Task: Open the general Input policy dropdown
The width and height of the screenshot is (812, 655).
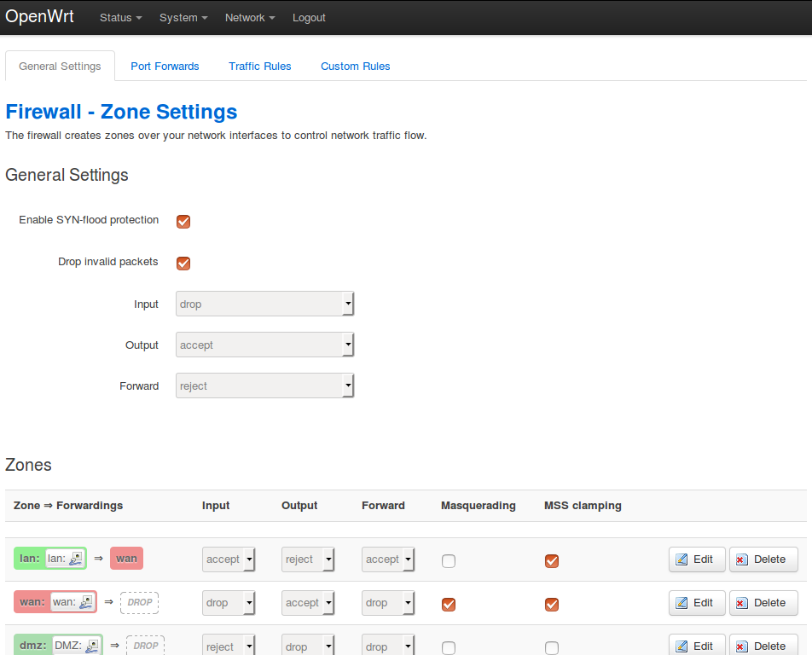Action: (x=264, y=304)
